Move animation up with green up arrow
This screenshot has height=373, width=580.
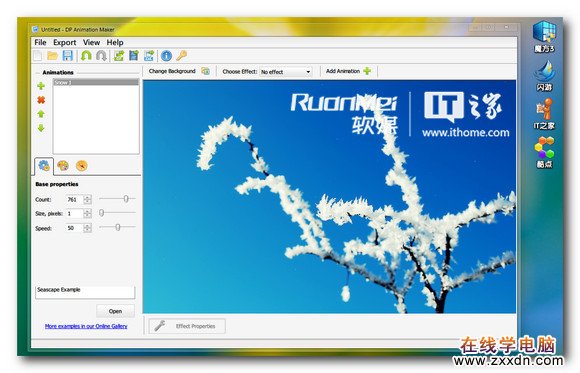[41, 114]
